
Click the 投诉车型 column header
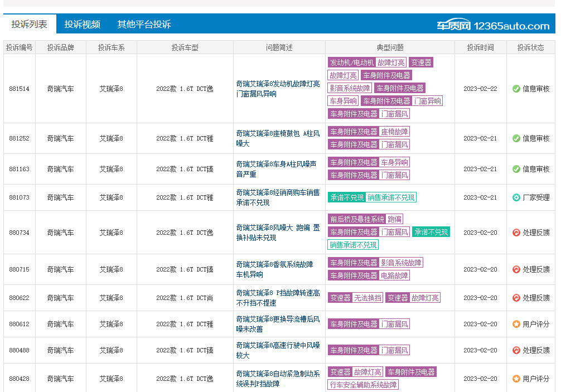pyautogui.click(x=185, y=47)
